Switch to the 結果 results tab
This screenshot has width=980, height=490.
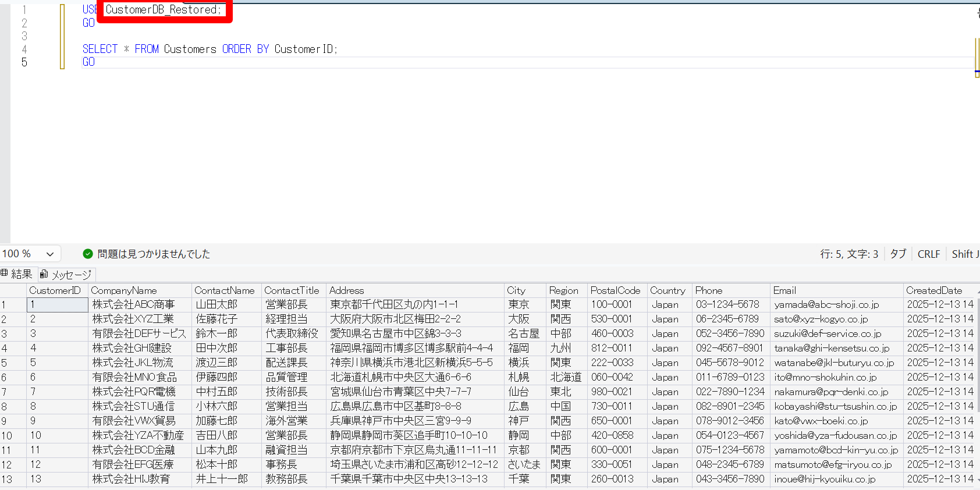point(17,274)
